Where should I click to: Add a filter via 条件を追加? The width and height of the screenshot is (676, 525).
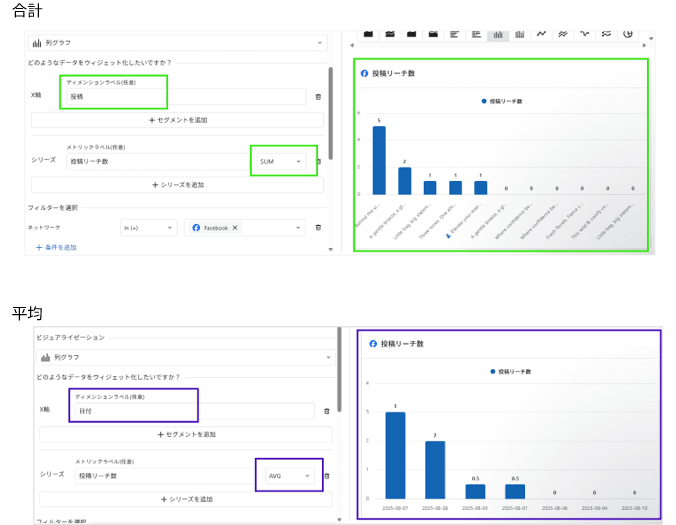(56, 247)
